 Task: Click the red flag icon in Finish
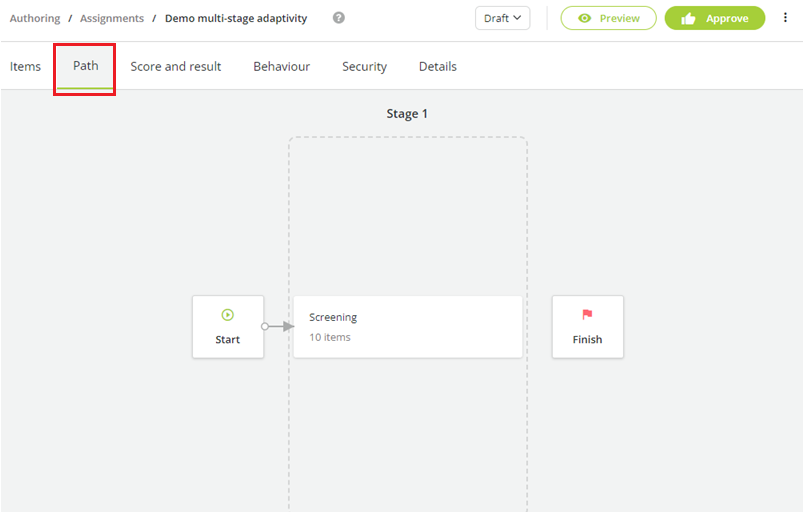click(x=587, y=314)
